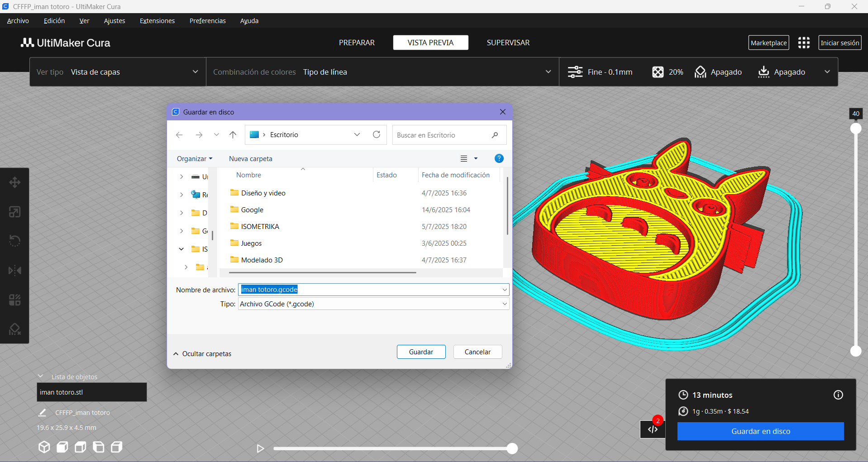This screenshot has width=868, height=462.
Task: Navigate back in the save dialog
Action: pyautogui.click(x=179, y=135)
